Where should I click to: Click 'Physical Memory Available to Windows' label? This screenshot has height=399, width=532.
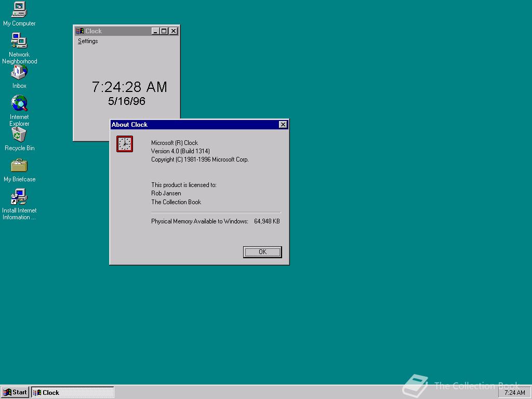point(199,221)
